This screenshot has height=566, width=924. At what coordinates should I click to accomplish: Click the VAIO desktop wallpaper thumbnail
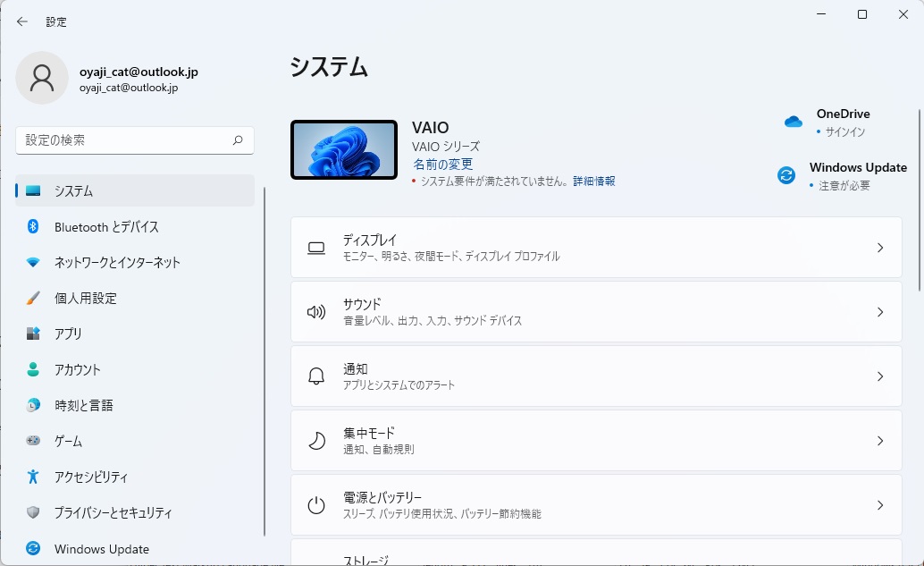(344, 149)
